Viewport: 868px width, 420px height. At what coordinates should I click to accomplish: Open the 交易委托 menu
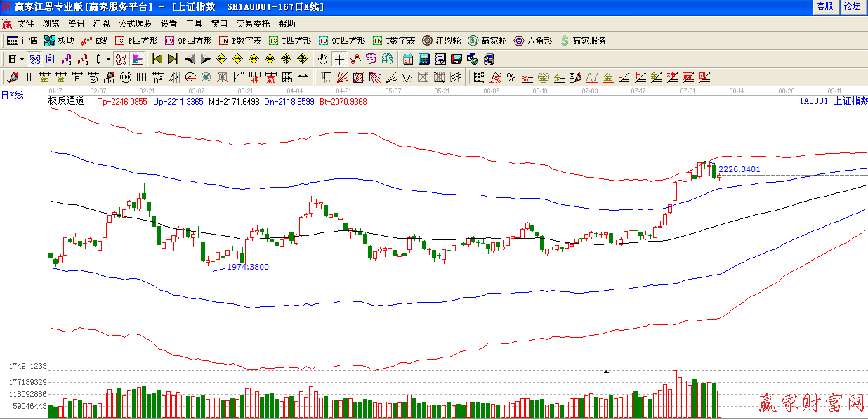click(x=252, y=23)
